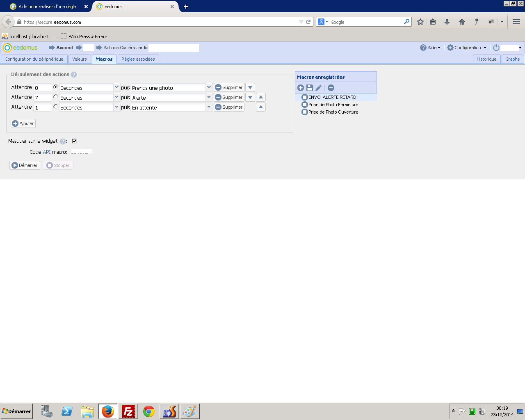Open the Configuration menu dropdown

coord(467,48)
